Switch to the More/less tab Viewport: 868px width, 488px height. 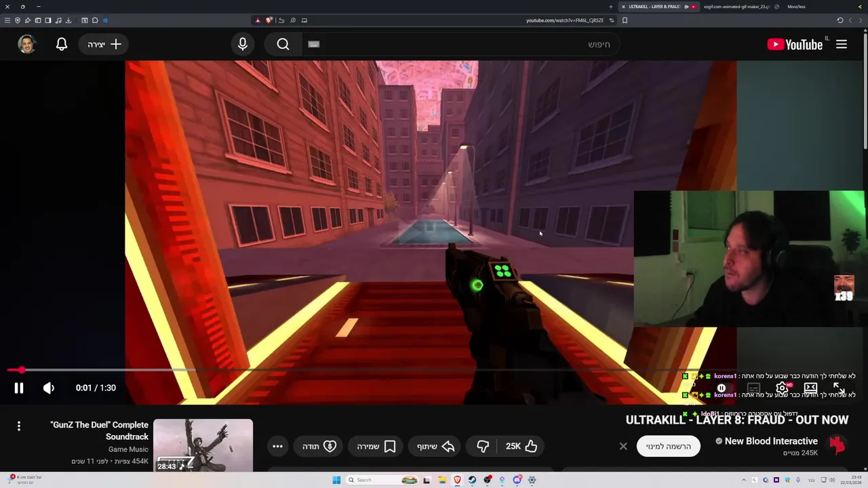pyautogui.click(x=796, y=7)
